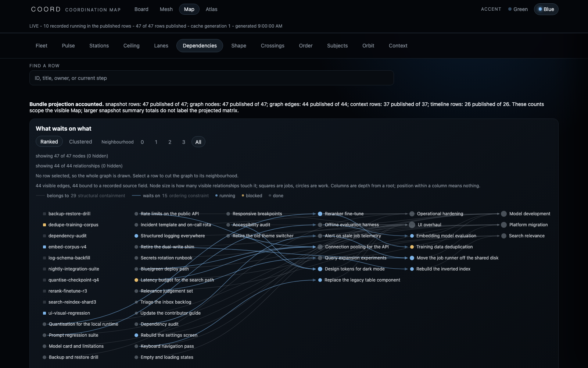Switch to the Pulse tab

point(68,46)
